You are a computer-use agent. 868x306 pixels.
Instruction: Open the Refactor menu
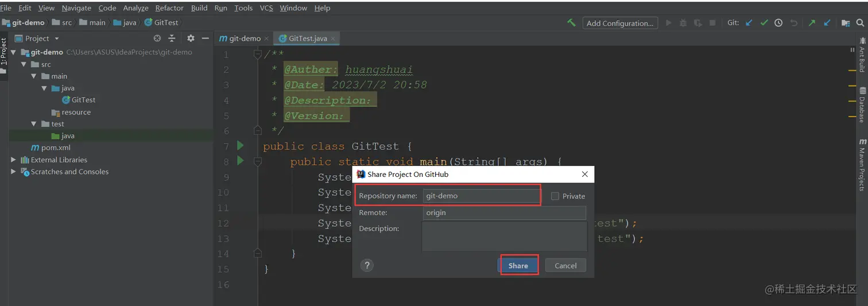tap(169, 8)
